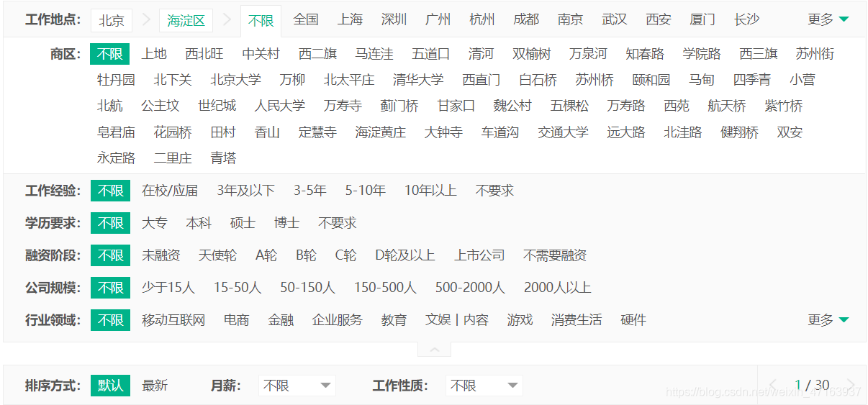Viewport: 868px width, 405px height.
Task: Click the previous page arrow icon
Action: (x=774, y=386)
